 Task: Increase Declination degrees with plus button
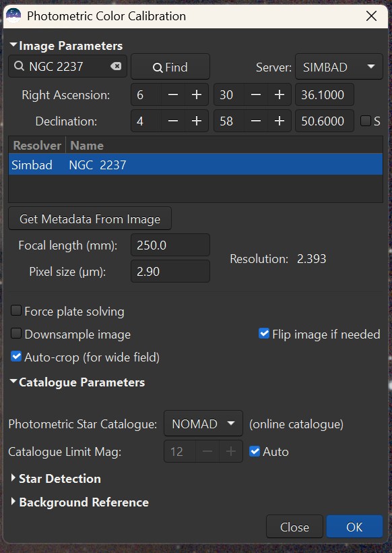click(197, 121)
